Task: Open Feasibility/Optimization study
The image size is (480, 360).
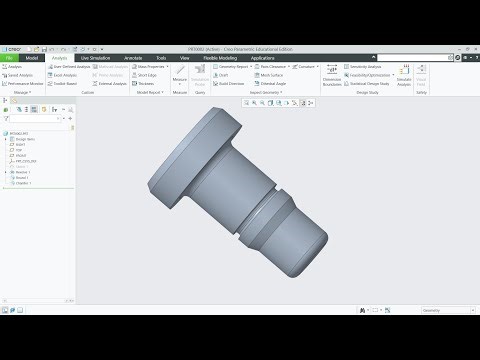Action: coord(367,75)
